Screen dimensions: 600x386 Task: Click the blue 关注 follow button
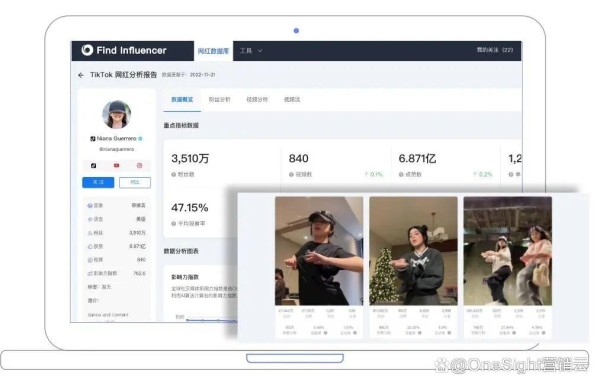[x=98, y=182]
